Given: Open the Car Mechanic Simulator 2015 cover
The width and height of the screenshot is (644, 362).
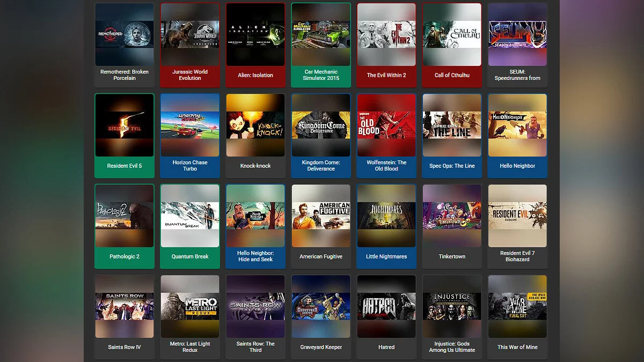Looking at the screenshot, I should click(321, 34).
